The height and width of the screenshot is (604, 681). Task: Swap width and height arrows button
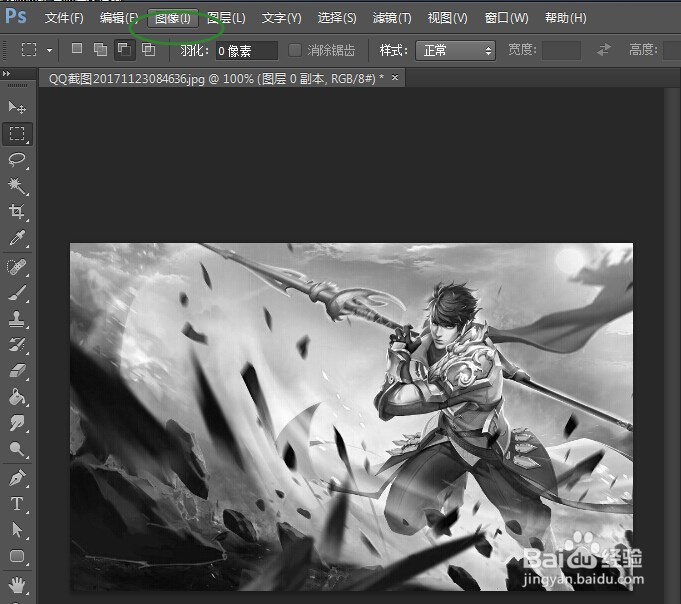click(x=604, y=50)
